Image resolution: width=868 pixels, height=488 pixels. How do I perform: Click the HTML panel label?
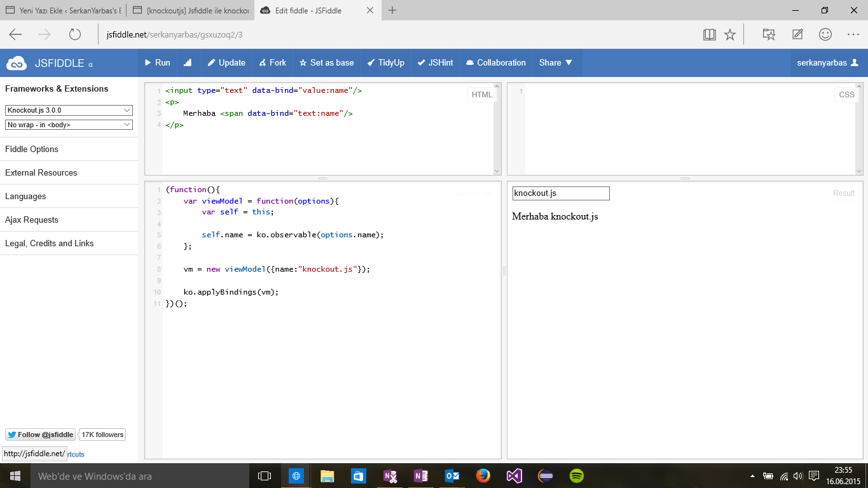(x=482, y=95)
